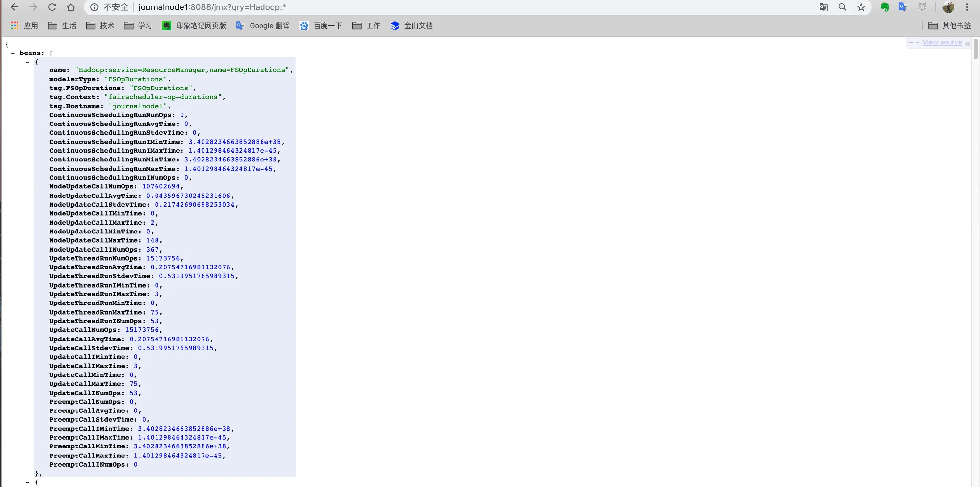The height and width of the screenshot is (487, 980).
Task: Collapse all JSON nodes with minus button
Action: pyautogui.click(x=917, y=43)
